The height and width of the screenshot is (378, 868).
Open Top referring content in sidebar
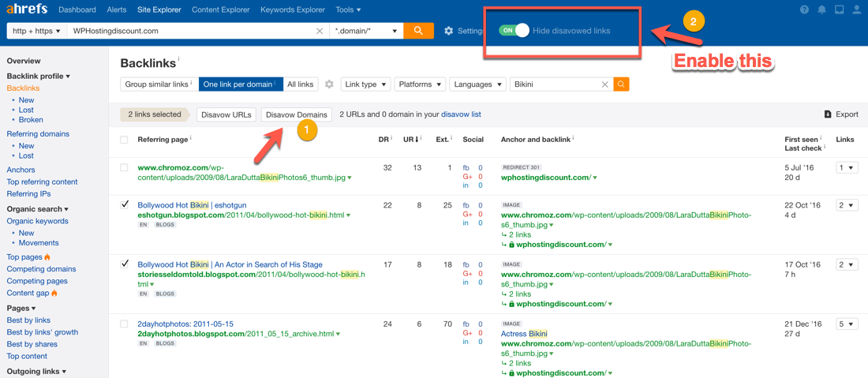[x=42, y=182]
